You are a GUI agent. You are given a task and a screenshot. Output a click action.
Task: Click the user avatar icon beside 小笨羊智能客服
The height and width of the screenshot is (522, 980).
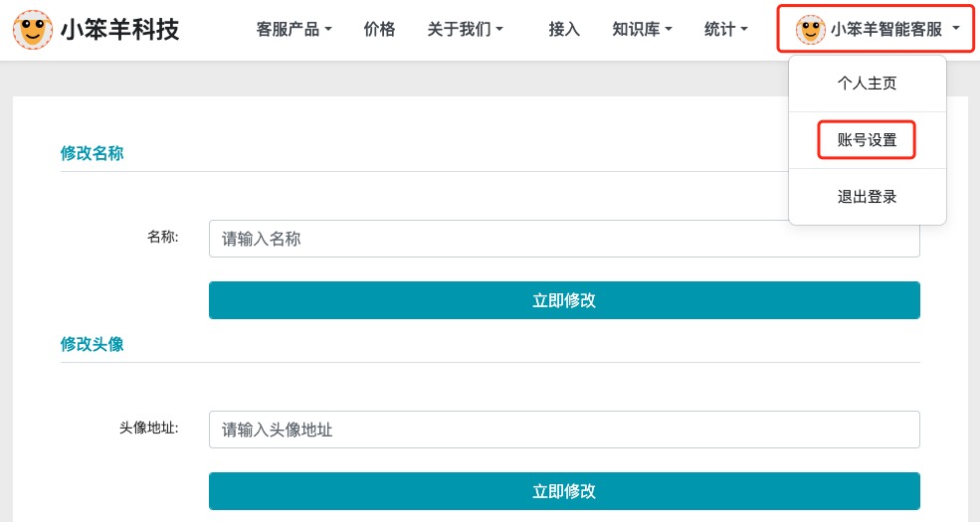811,30
